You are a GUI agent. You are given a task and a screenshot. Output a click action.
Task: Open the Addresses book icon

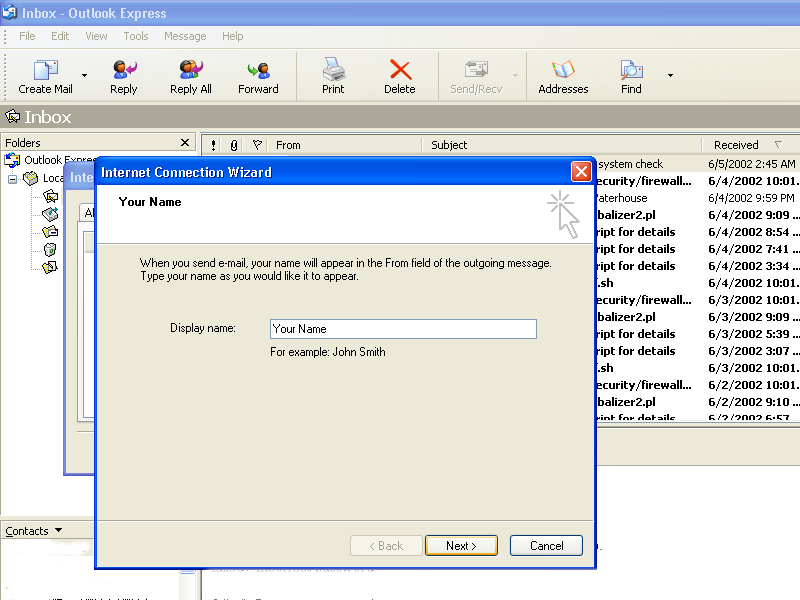click(x=563, y=70)
